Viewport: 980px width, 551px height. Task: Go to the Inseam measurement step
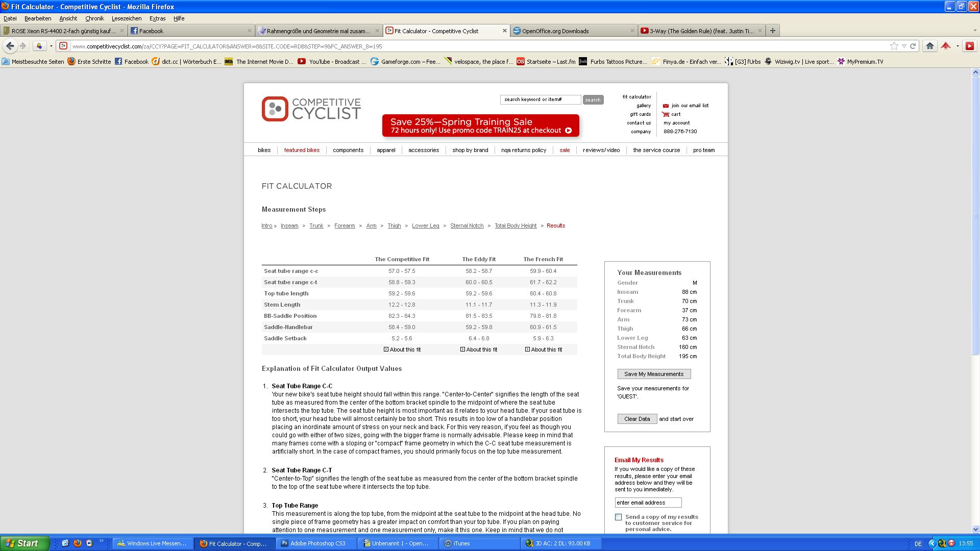(x=289, y=226)
